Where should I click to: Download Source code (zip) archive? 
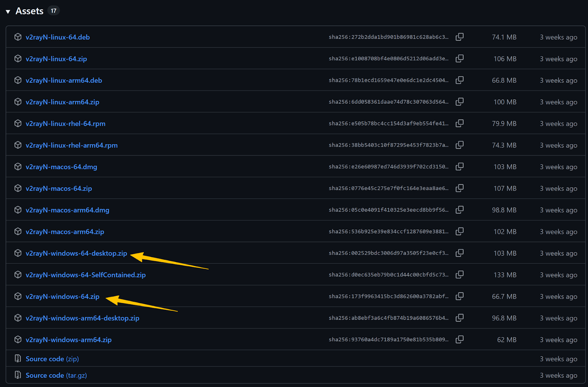(x=52, y=359)
